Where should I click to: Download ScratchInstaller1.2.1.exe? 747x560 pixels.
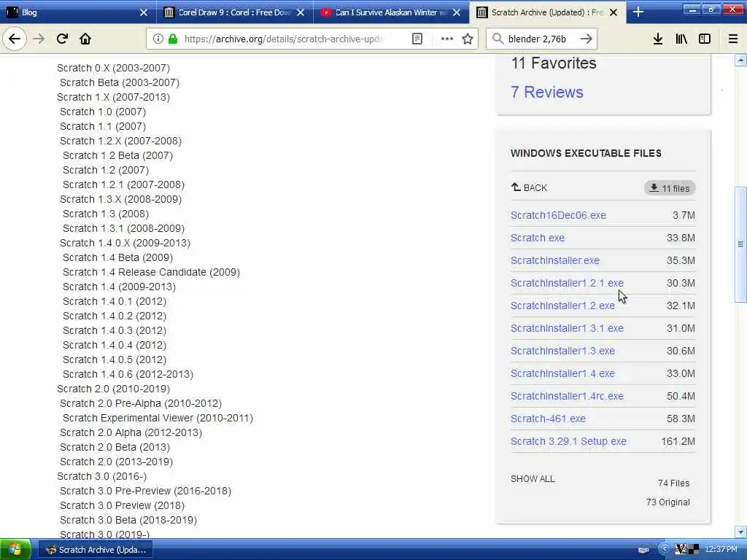tap(567, 283)
